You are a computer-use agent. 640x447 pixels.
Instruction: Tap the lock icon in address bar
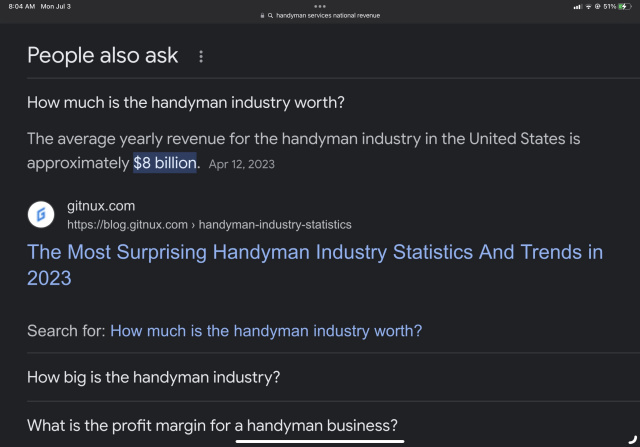262,16
